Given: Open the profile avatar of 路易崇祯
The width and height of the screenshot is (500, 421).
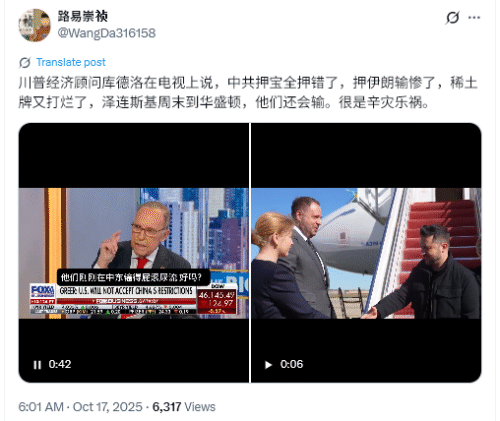Looking at the screenshot, I should (x=35, y=25).
